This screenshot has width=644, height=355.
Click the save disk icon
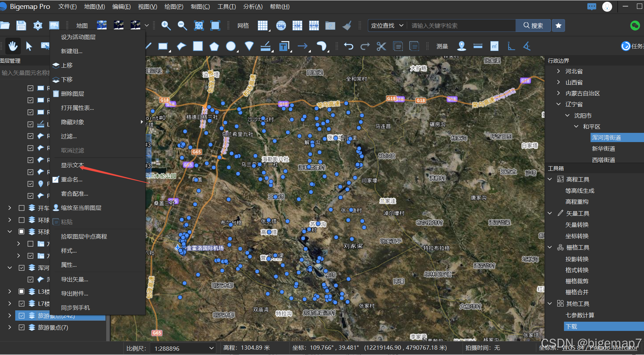pos(21,26)
